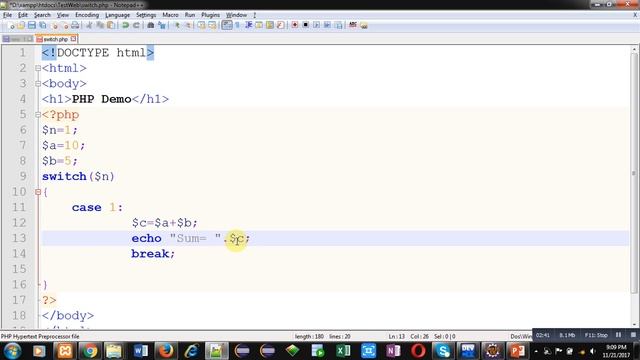The width and height of the screenshot is (640, 360).
Task: Click the '$c=$a+$b;' code on line 12
Action: tap(164, 223)
